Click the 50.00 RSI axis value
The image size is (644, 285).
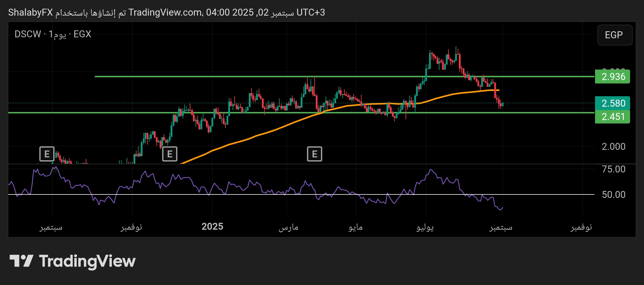[613, 194]
